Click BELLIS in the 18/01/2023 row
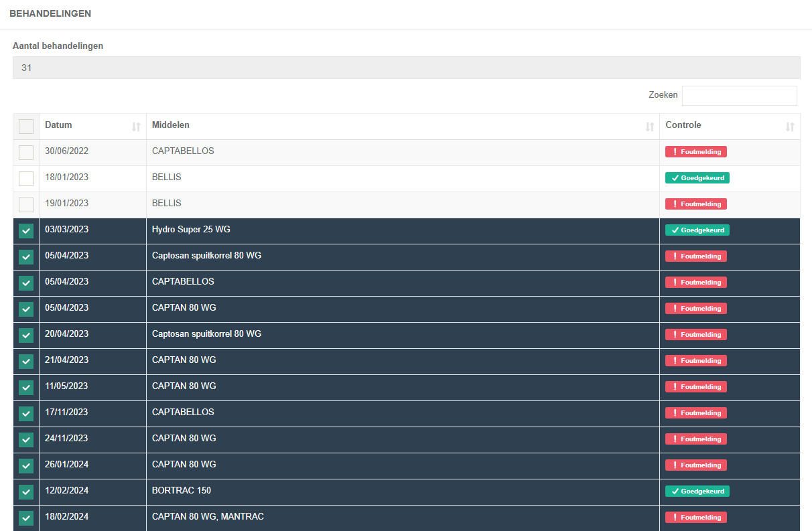The height and width of the screenshot is (531, 812). pos(167,177)
